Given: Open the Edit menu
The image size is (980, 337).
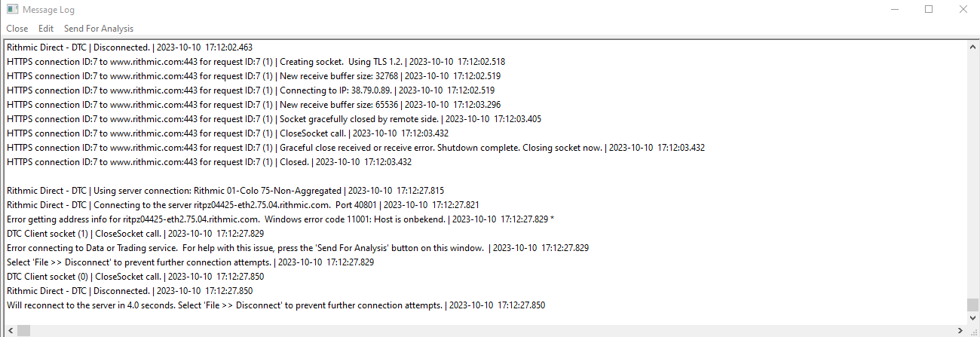Looking at the screenshot, I should tap(46, 29).
